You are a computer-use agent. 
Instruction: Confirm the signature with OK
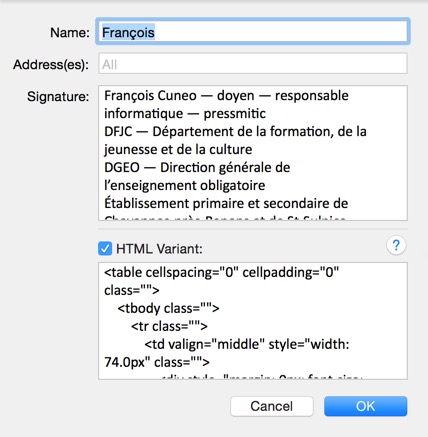(366, 406)
